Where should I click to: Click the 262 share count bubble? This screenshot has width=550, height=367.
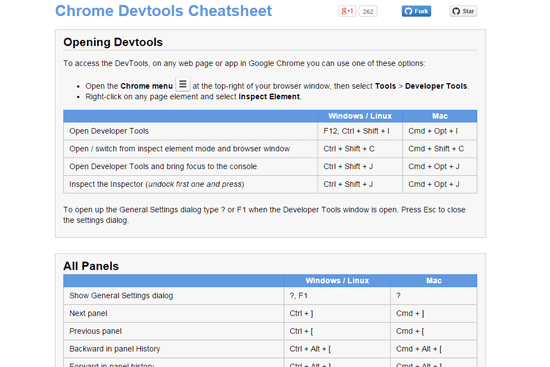368,12
